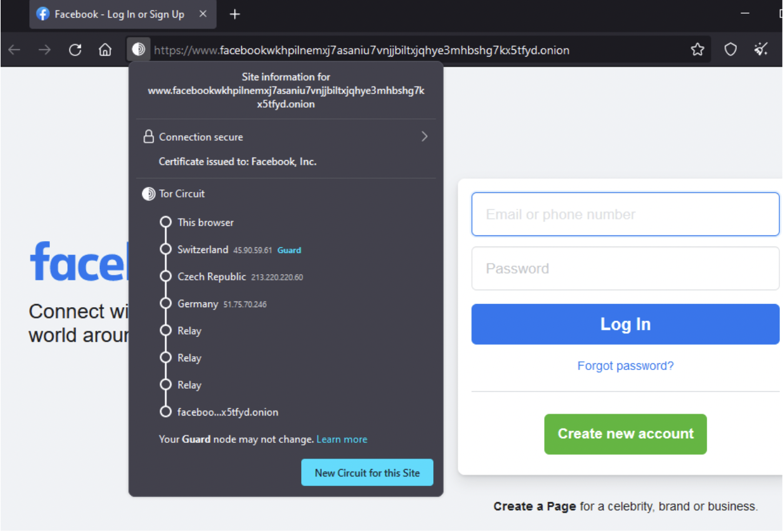Focus the Email or phone number field
Viewport: 783px width, 532px height.
tap(625, 214)
